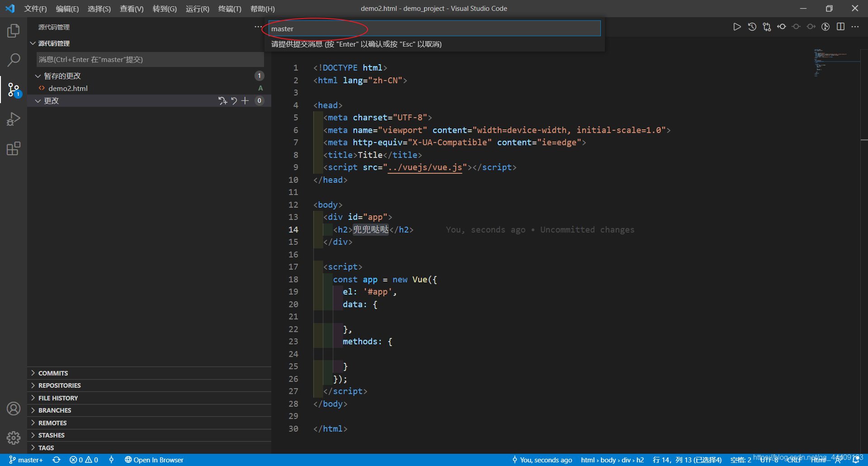Click synchronize changes icon in status bar
The height and width of the screenshot is (466, 868).
tap(57, 460)
